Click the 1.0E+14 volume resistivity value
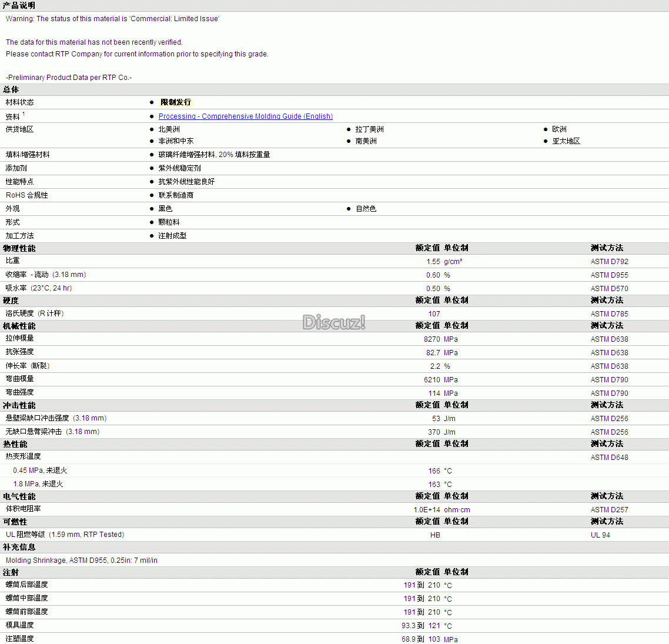669x644 pixels. [427, 510]
